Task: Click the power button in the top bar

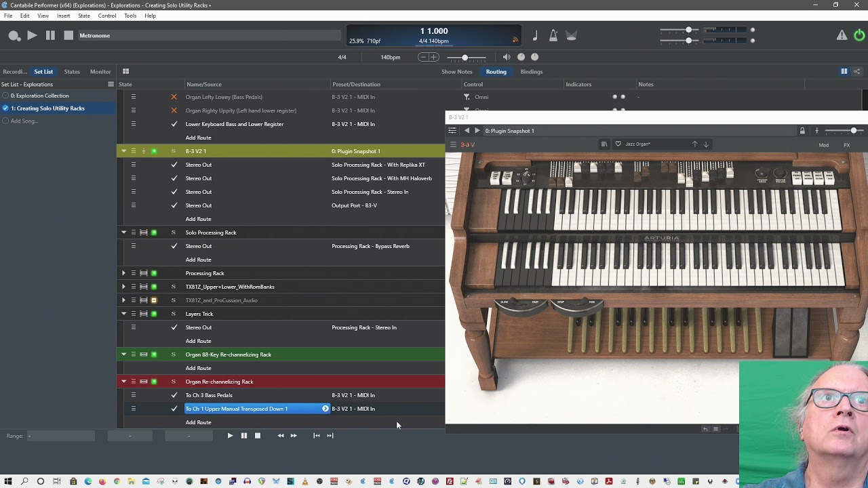Action: pyautogui.click(x=859, y=35)
